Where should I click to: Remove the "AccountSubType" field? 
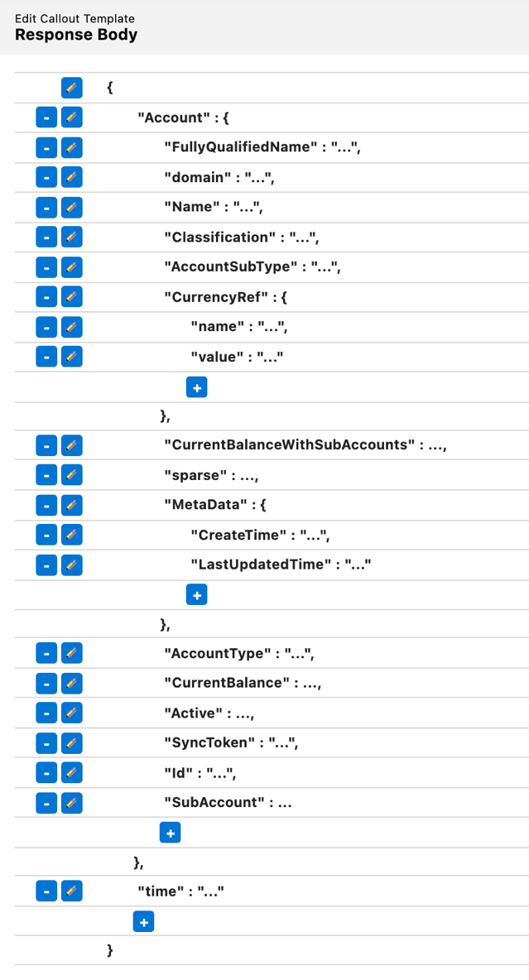pos(46,267)
